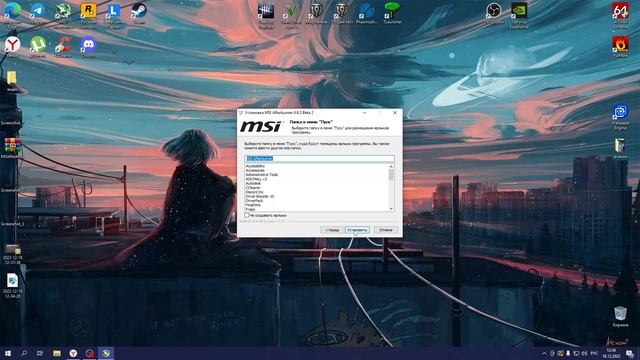The image size is (640, 360).
Task: Select 'CCleaner' in the folder list
Action: click(x=253, y=188)
